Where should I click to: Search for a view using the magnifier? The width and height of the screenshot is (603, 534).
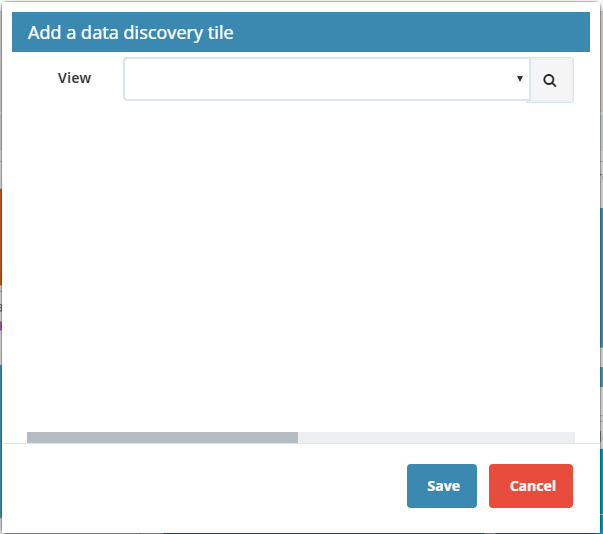pos(552,80)
